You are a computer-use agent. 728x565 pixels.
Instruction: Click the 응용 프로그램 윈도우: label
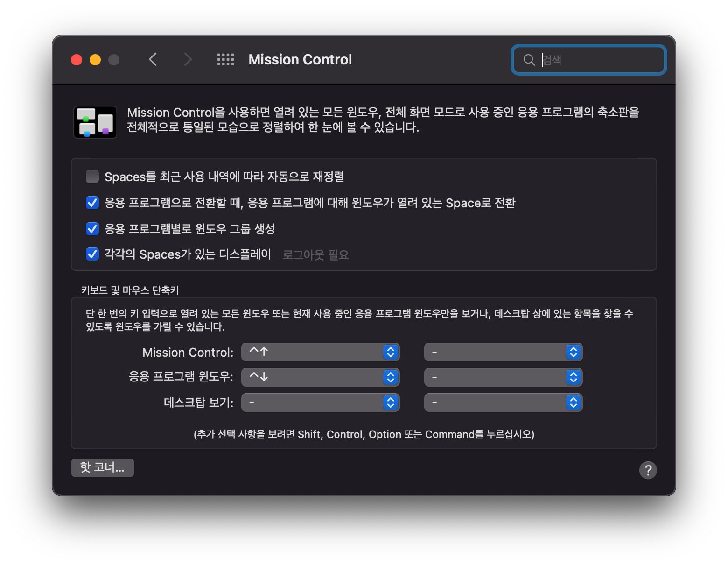point(181,377)
